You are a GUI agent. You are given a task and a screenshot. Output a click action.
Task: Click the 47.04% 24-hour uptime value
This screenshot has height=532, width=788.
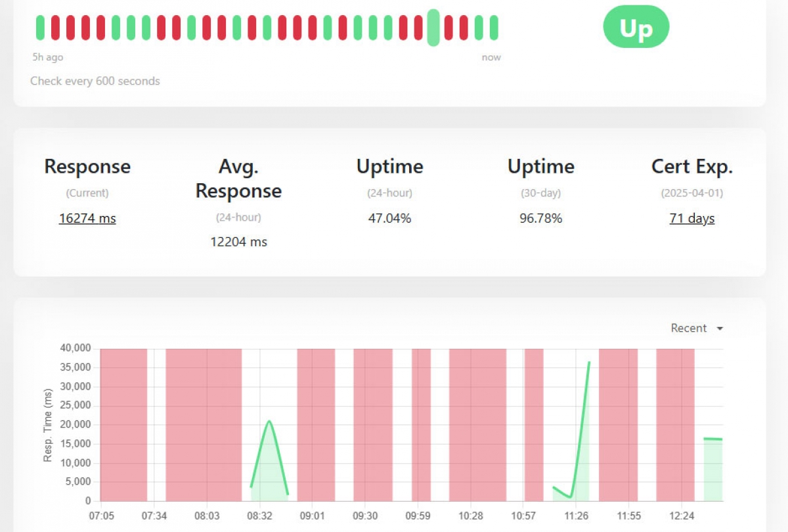pyautogui.click(x=389, y=219)
